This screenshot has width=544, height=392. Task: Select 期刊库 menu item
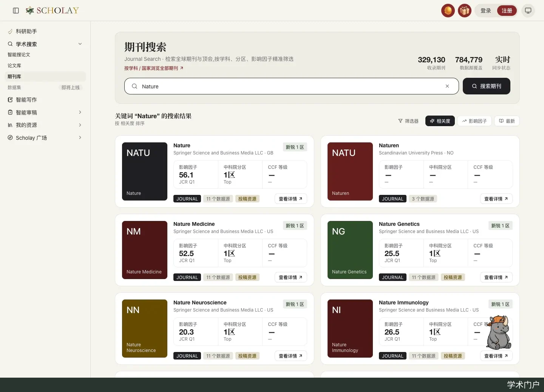[45, 76]
